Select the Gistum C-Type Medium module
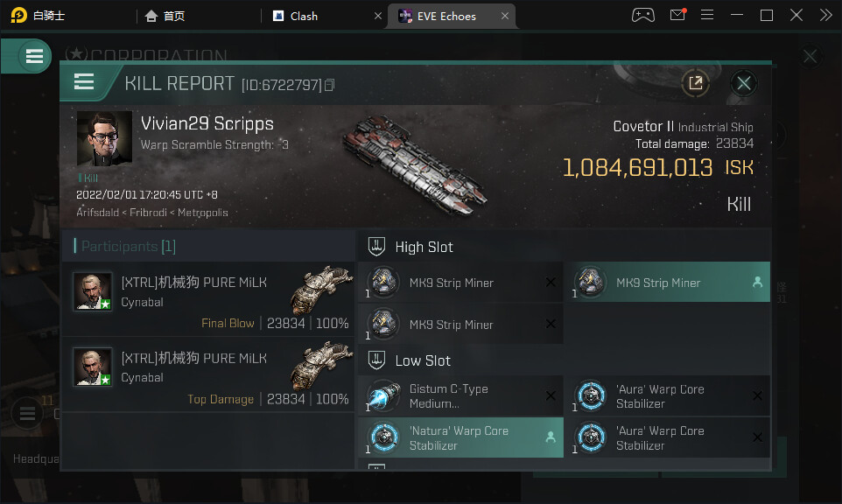The height and width of the screenshot is (504, 842). [460, 396]
